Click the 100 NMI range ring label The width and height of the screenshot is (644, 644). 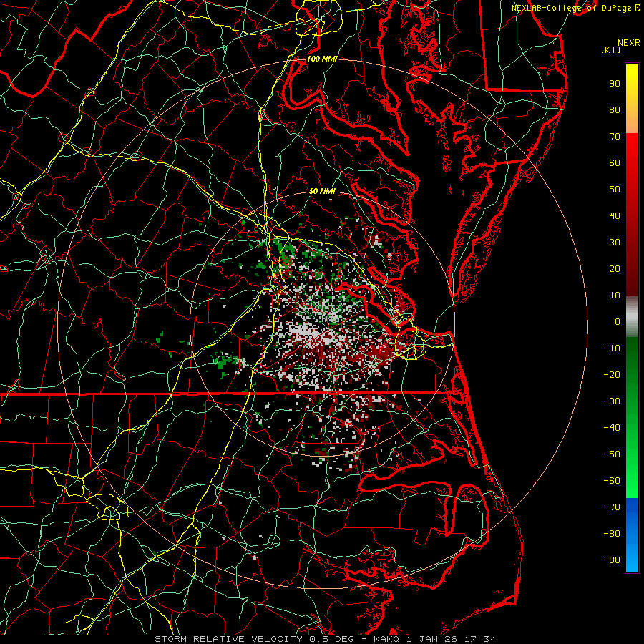click(322, 59)
